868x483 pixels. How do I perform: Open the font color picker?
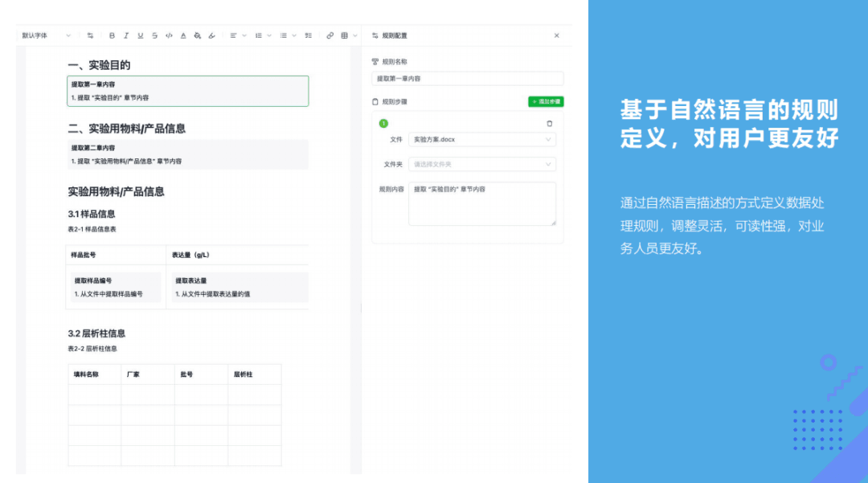click(x=182, y=35)
